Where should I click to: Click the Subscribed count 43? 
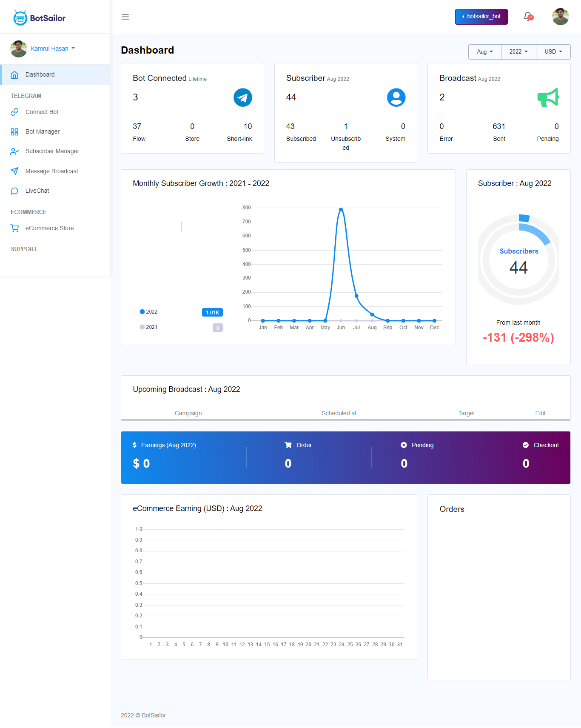pyautogui.click(x=290, y=126)
